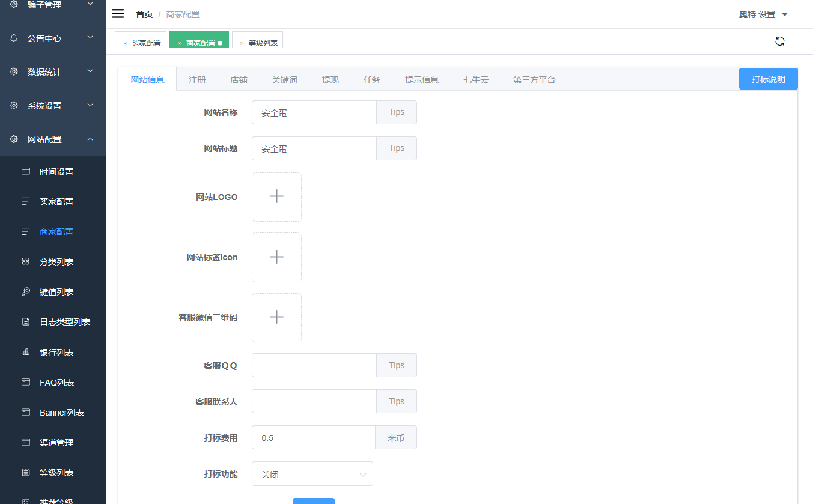Click the refresh icon at top right
The image size is (813, 504).
coord(779,41)
